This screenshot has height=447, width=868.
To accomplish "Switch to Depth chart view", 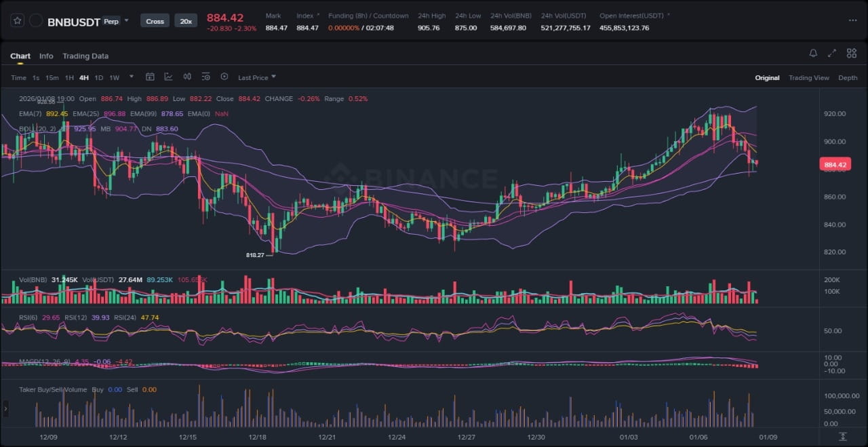I will click(848, 78).
